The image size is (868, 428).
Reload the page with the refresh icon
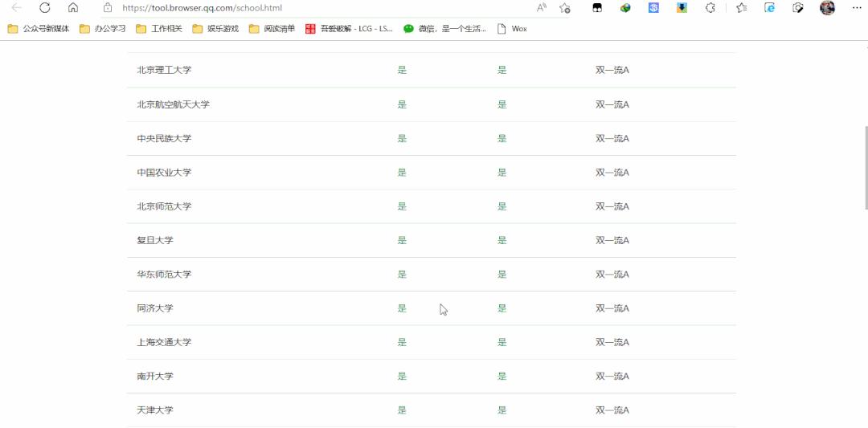tap(45, 8)
